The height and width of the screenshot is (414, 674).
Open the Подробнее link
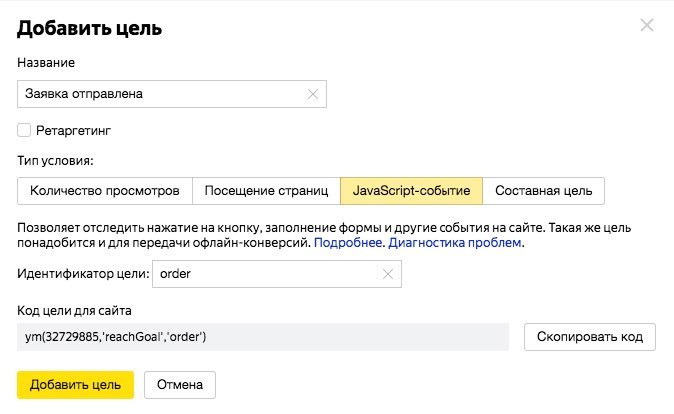coord(348,242)
